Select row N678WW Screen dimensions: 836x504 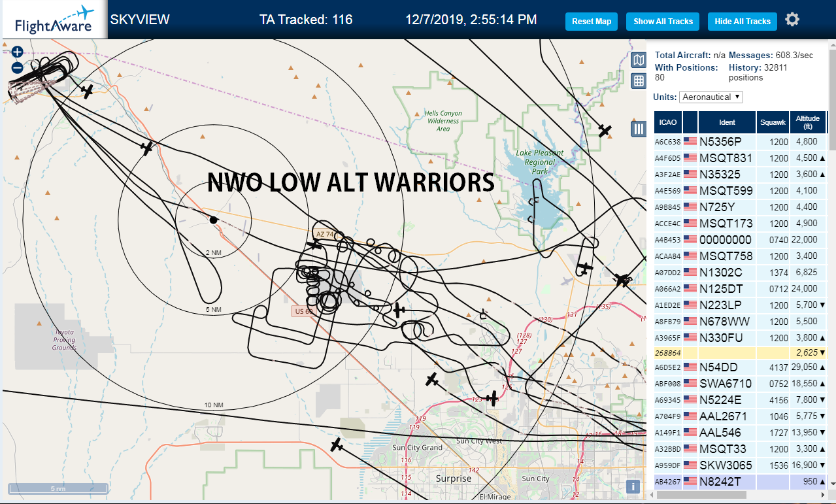[x=741, y=322]
